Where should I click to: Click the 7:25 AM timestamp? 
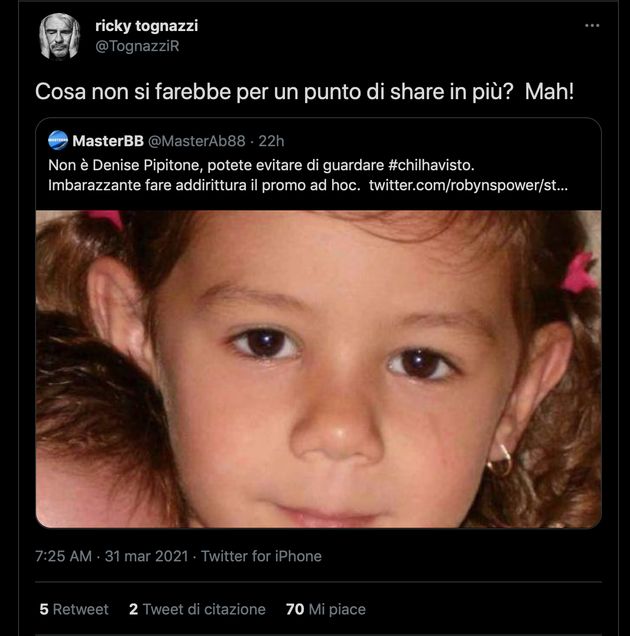(x=65, y=556)
